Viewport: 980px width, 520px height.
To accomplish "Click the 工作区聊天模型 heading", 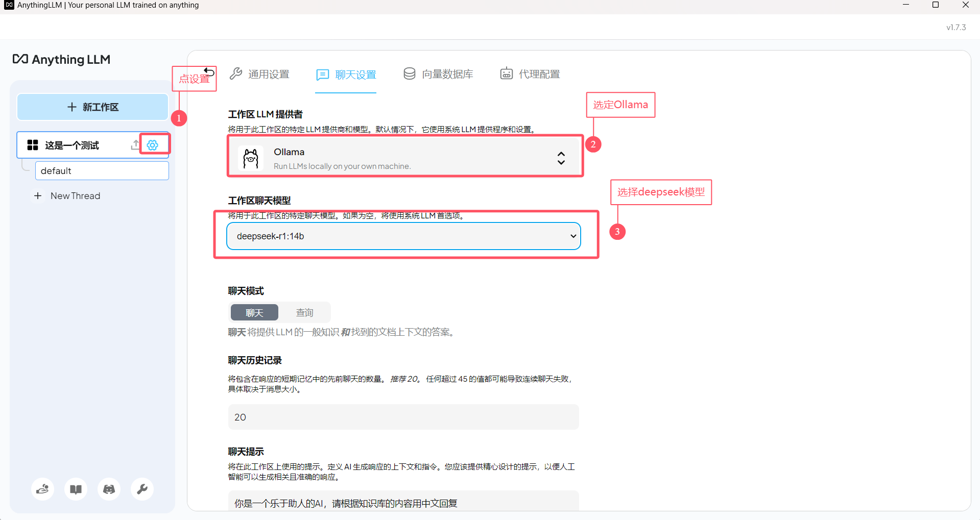I will click(259, 201).
